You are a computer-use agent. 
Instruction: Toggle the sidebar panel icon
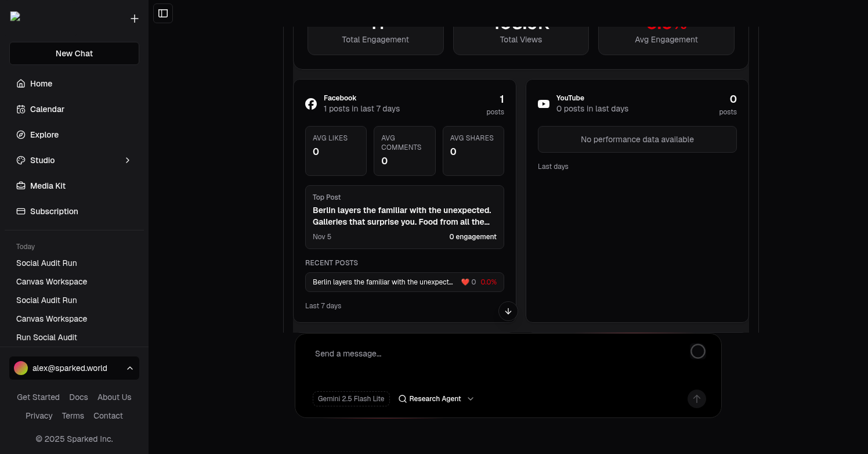(163, 13)
